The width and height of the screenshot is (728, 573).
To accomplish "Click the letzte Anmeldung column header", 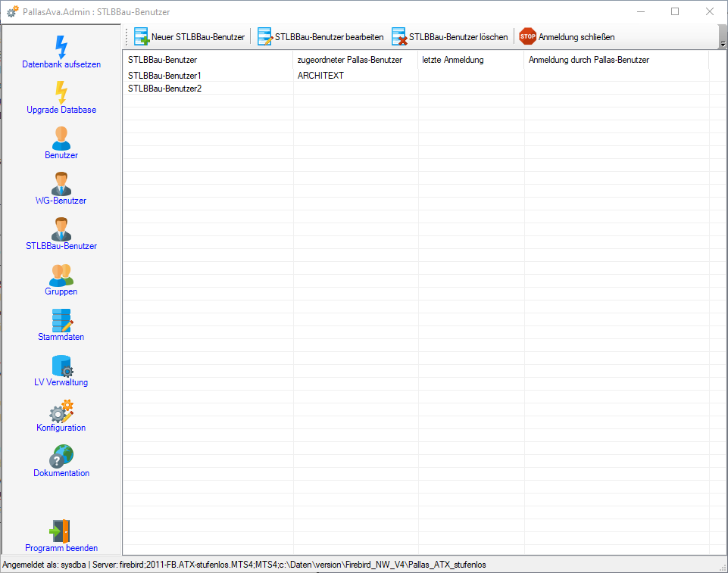I will coord(471,60).
